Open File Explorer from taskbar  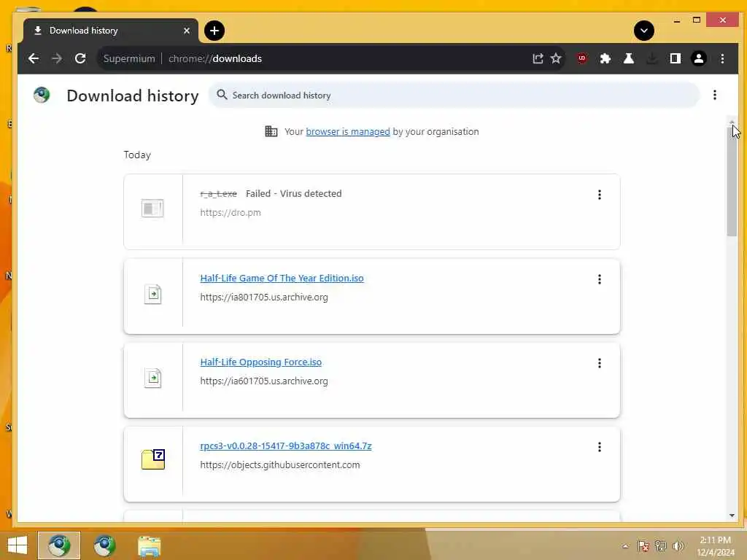click(149, 545)
